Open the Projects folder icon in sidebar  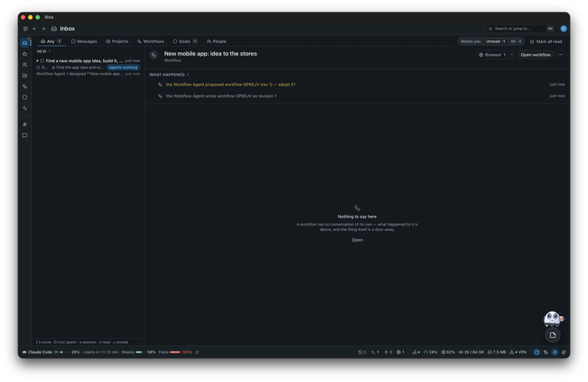[x=25, y=76]
